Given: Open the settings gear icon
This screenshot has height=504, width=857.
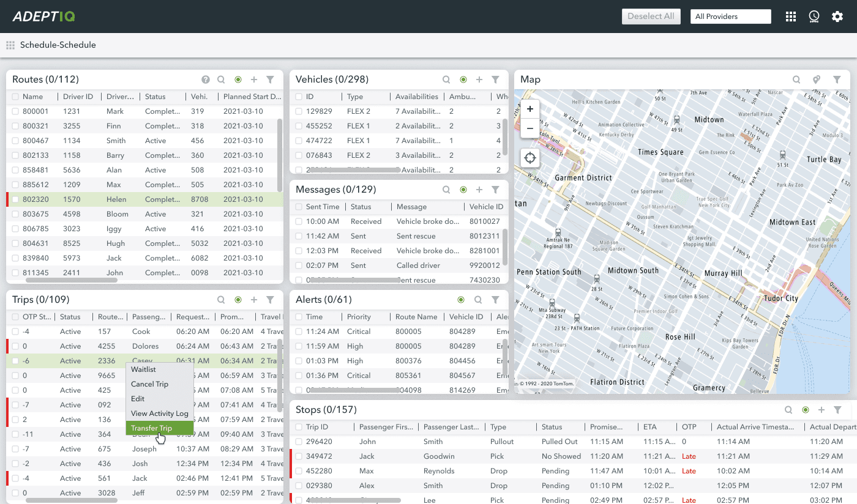Looking at the screenshot, I should (x=837, y=17).
